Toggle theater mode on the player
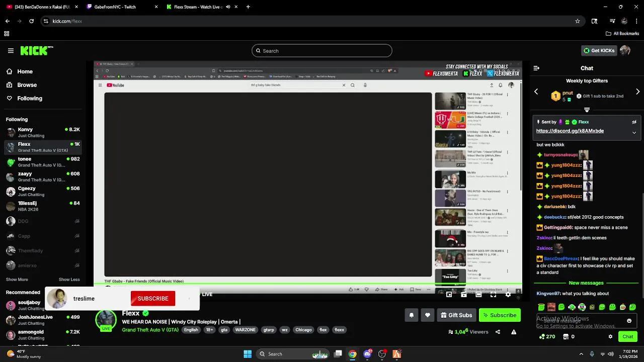644x362 pixels. [x=478, y=295]
